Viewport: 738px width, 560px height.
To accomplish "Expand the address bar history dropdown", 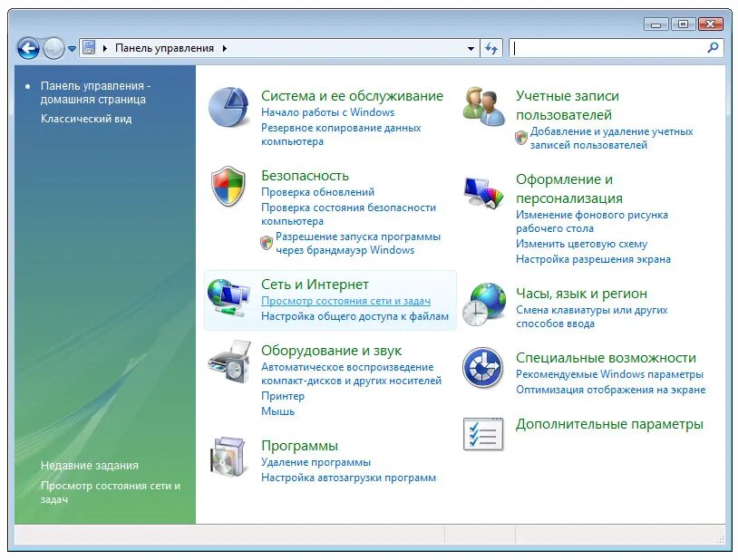I will coord(471,48).
